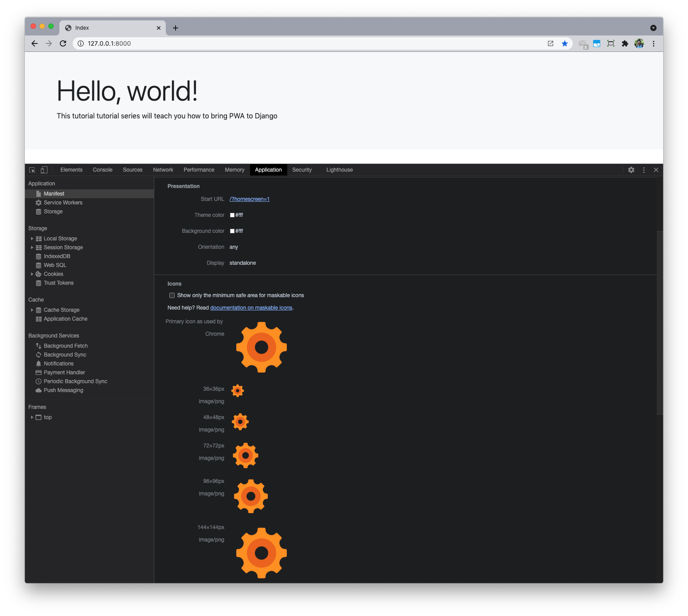The height and width of the screenshot is (616, 688).
Task: Expand the Cache Storage tree node
Action: [32, 310]
